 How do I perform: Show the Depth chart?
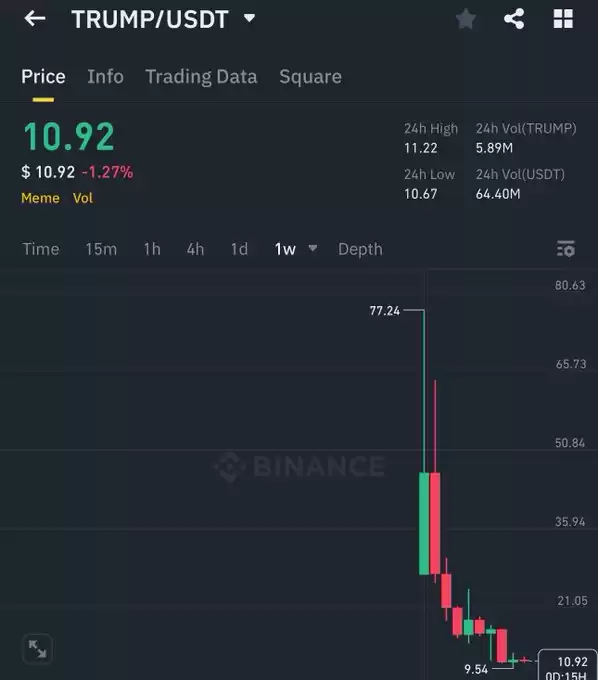(360, 249)
